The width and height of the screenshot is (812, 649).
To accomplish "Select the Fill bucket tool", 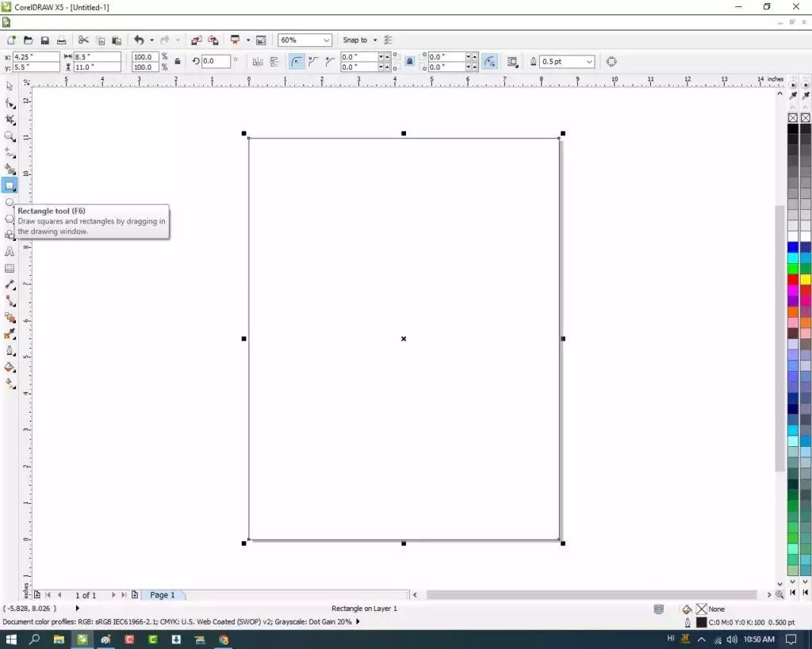I will pos(10,368).
